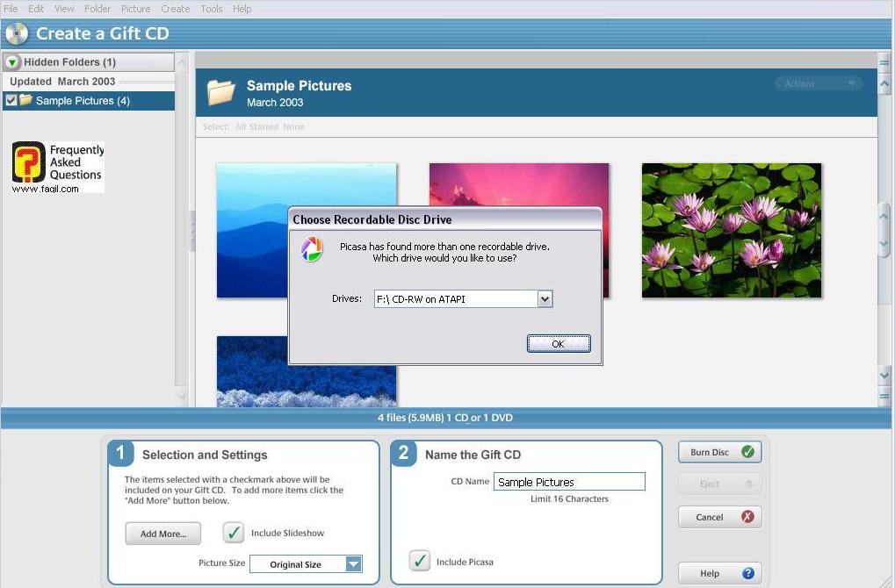
Task: Click the Burn Disc button
Action: click(x=719, y=452)
